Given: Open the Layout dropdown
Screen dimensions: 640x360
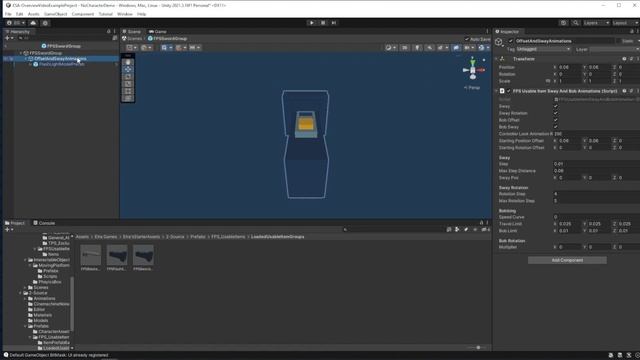Looking at the screenshot, I should point(625,23).
